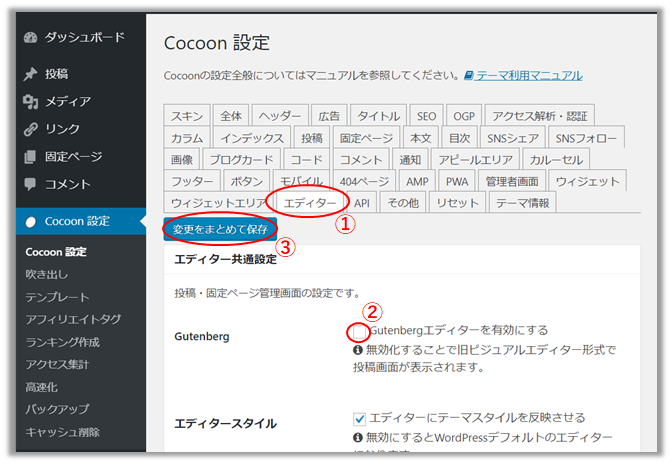Open the コメント sidebar menu
Viewport: 671px width, 464px height.
point(68,184)
